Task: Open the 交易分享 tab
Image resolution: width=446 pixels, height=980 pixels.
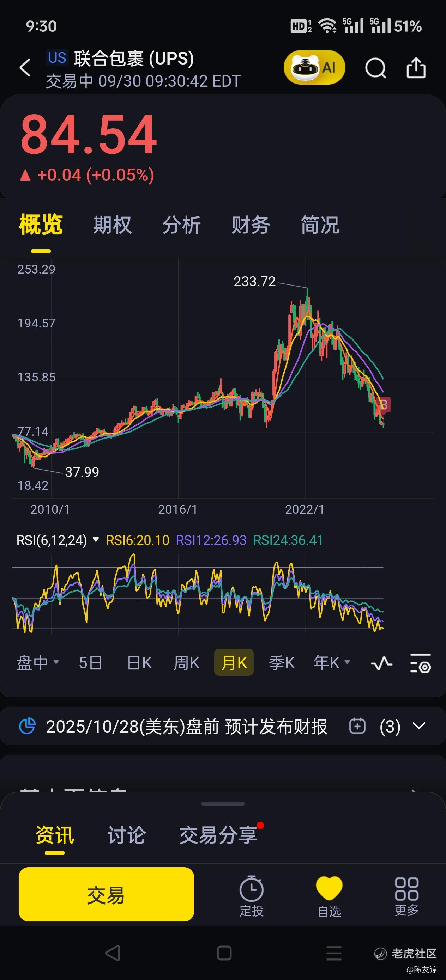Action: click(x=218, y=835)
